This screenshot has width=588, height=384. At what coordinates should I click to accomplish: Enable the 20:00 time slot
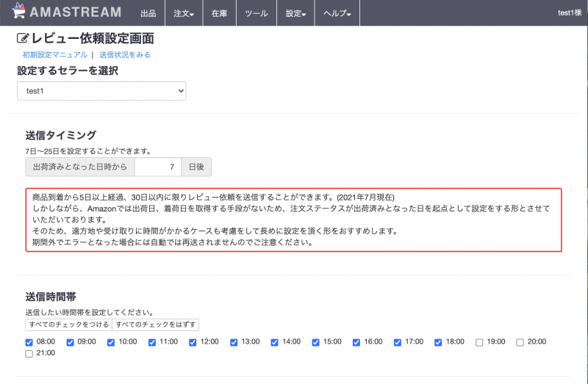pos(520,342)
